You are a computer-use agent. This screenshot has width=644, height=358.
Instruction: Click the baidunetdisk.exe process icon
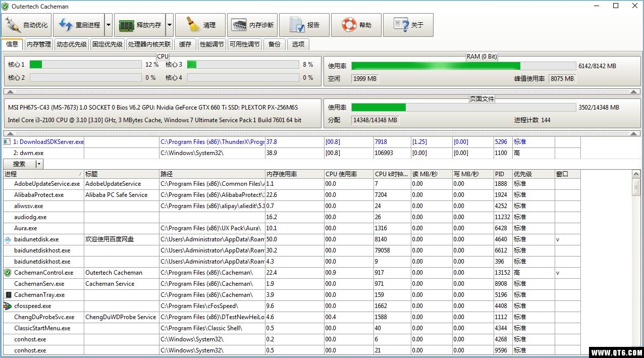pyautogui.click(x=8, y=239)
